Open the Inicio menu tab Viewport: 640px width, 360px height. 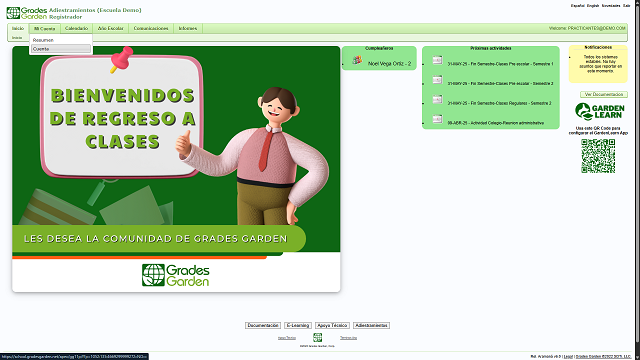(18, 28)
